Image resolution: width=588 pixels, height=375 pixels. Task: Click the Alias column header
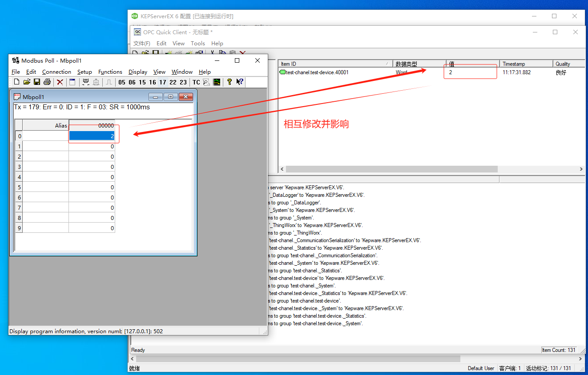[x=46, y=125]
